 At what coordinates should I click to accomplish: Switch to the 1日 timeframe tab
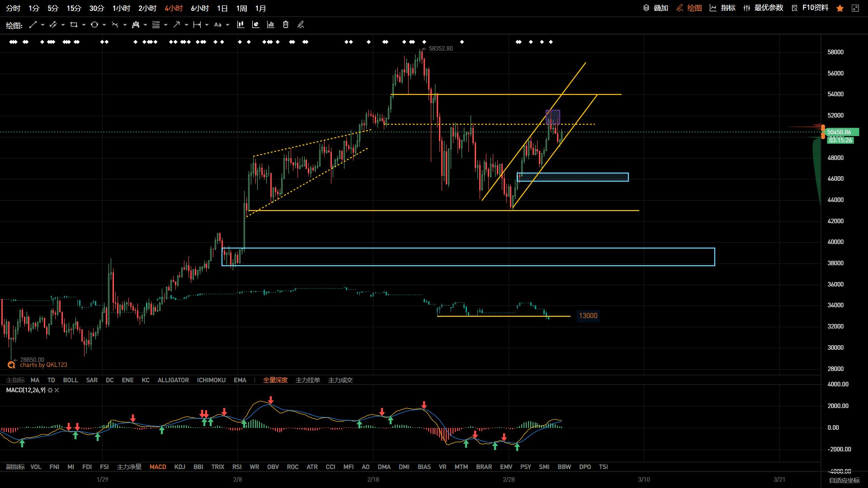click(x=222, y=8)
